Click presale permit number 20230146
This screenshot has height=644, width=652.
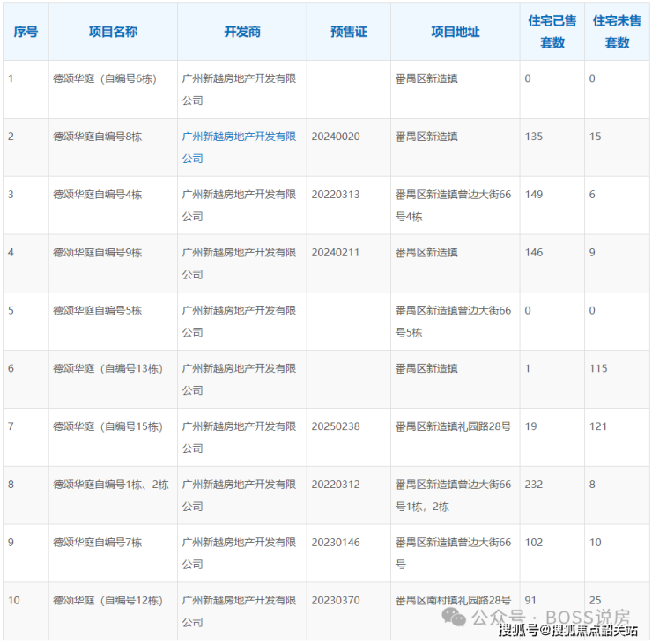pos(336,543)
